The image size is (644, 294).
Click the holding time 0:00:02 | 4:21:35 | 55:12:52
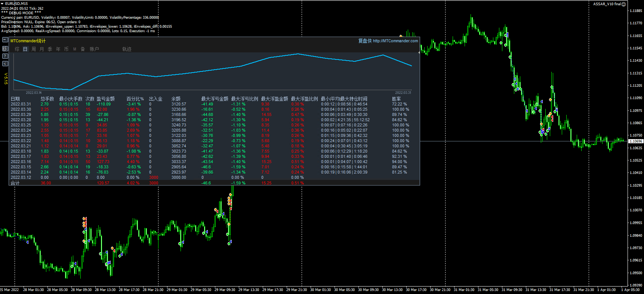click(345, 120)
